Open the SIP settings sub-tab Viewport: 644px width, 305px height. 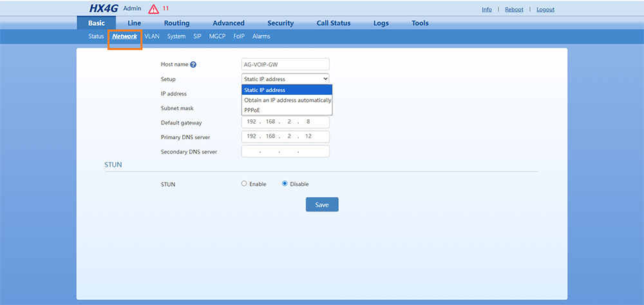(198, 37)
